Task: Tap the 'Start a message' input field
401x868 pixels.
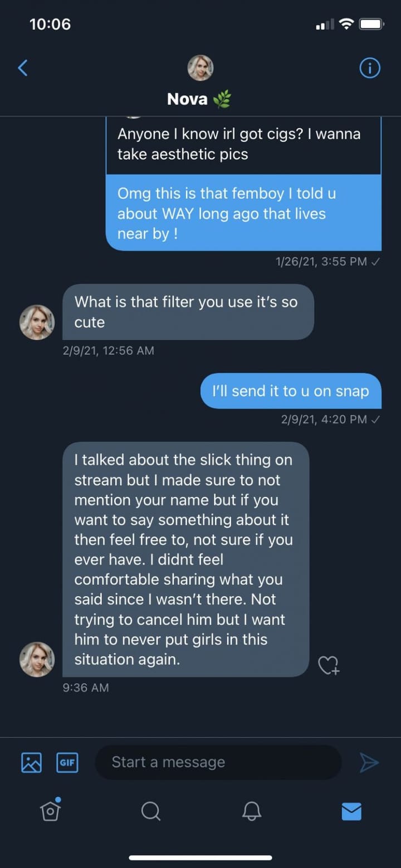Action: tap(218, 762)
